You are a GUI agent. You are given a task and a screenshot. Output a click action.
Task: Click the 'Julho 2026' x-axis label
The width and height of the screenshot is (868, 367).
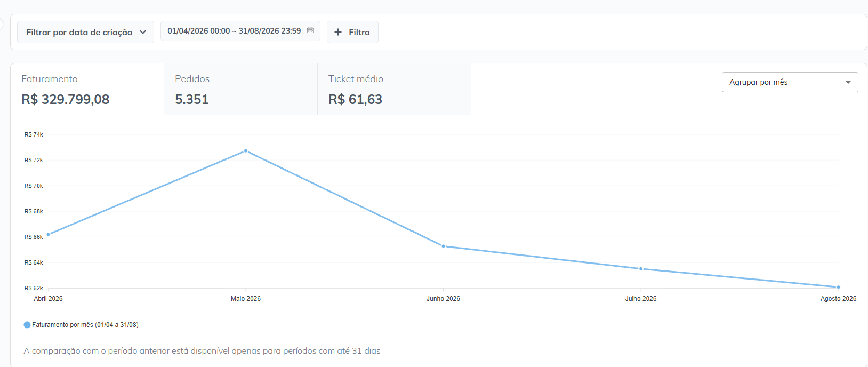(x=641, y=299)
